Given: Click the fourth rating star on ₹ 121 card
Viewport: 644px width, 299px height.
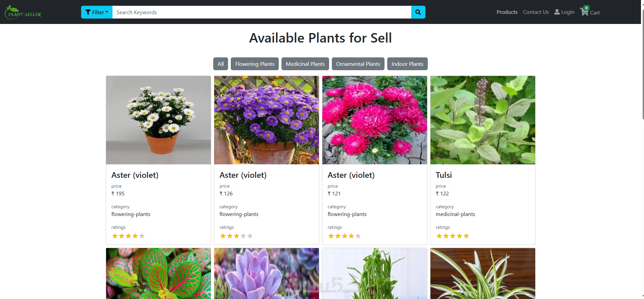Looking at the screenshot, I should (x=351, y=236).
